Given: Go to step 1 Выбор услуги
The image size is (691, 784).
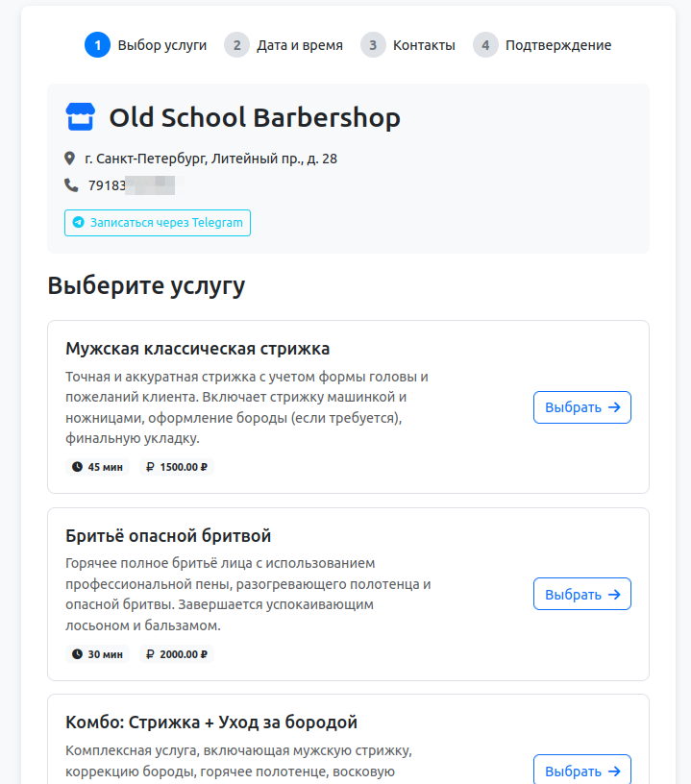Looking at the screenshot, I should point(146,45).
